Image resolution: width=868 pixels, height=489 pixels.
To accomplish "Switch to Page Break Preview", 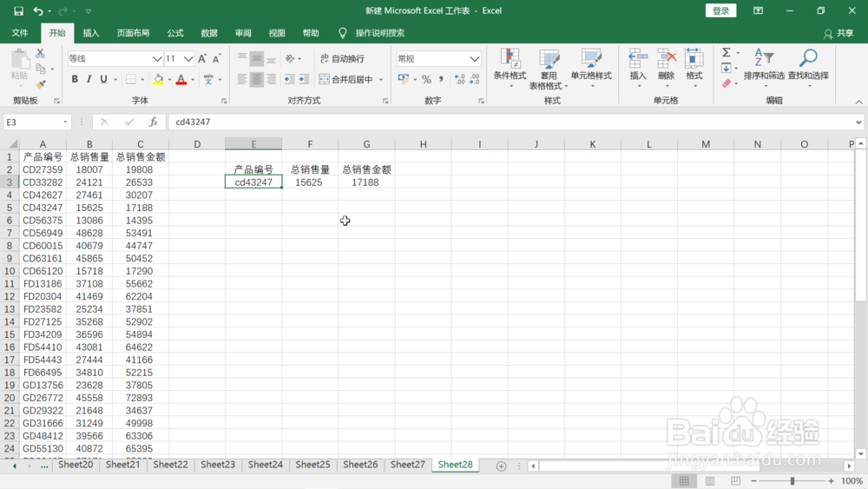I will point(735,480).
